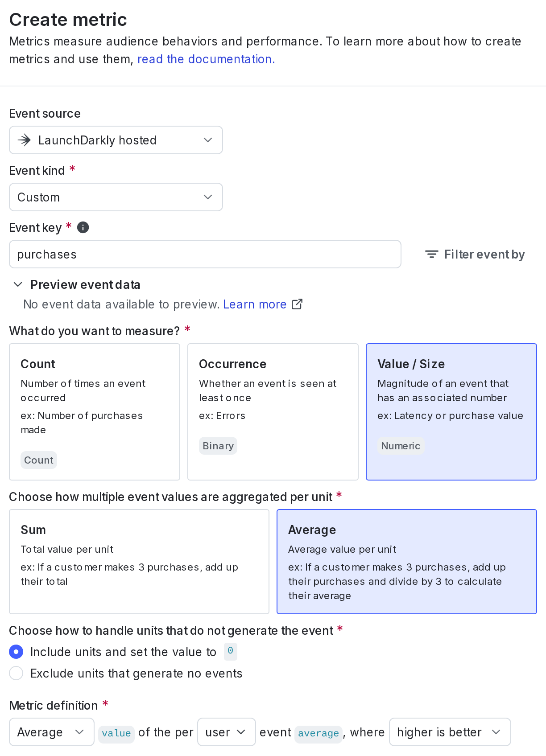Image resolution: width=546 pixels, height=756 pixels.
Task: Open the higher is better dropdown
Action: [x=450, y=732]
